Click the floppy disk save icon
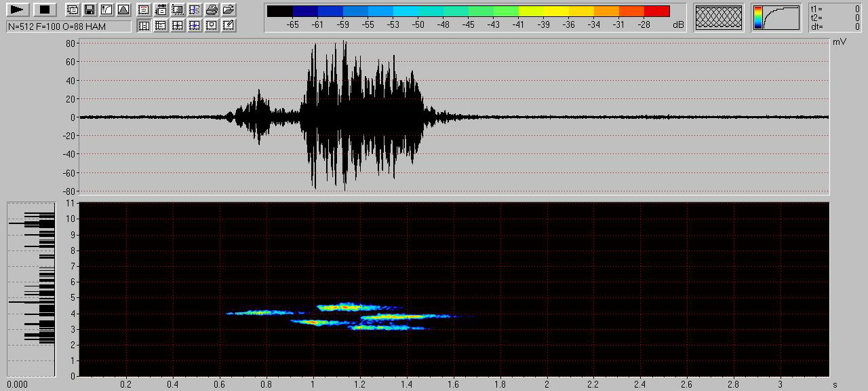The width and height of the screenshot is (868, 391). point(89,10)
